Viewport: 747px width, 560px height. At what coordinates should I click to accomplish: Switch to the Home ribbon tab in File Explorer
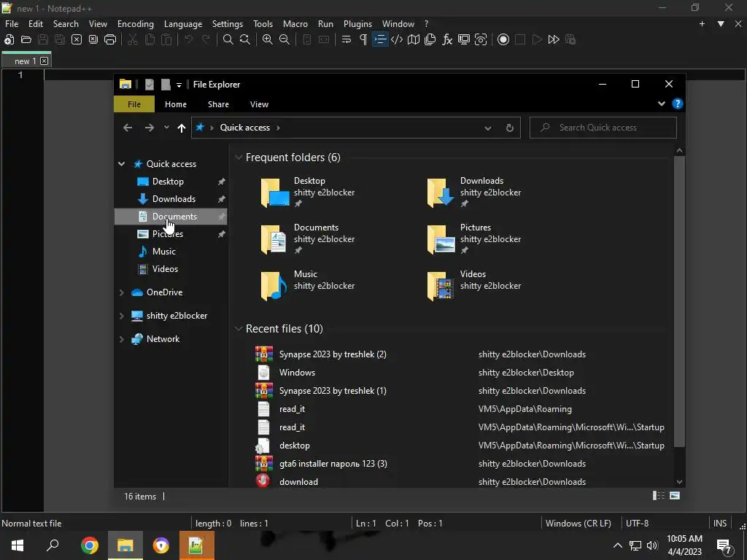click(x=176, y=104)
